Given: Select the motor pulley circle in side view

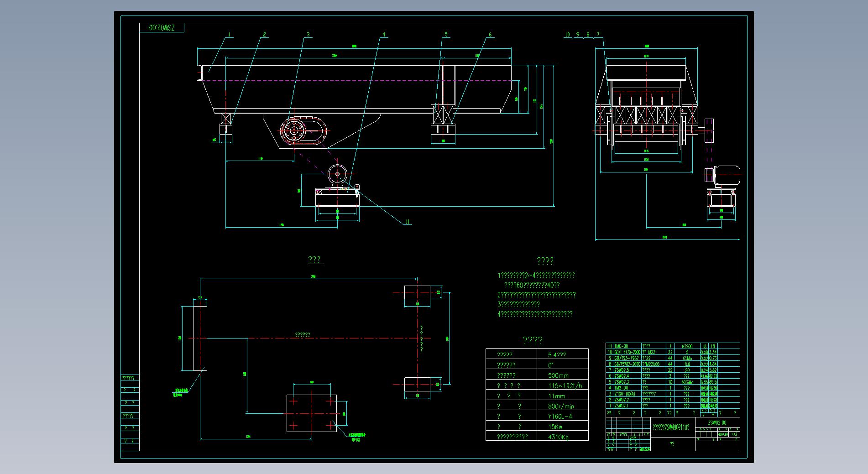Looking at the screenshot, I should click(337, 174).
